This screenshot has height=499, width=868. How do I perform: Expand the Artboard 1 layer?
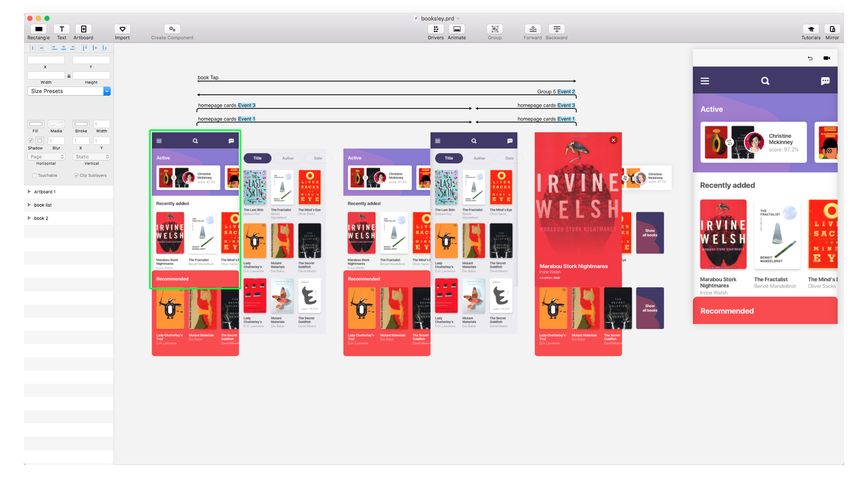29,192
